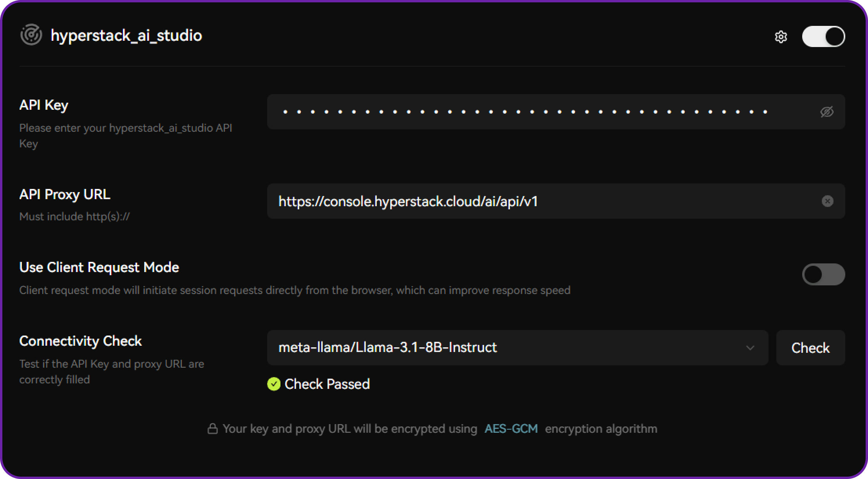This screenshot has width=868, height=479.
Task: Click the API Key section label
Action: pyautogui.click(x=43, y=105)
